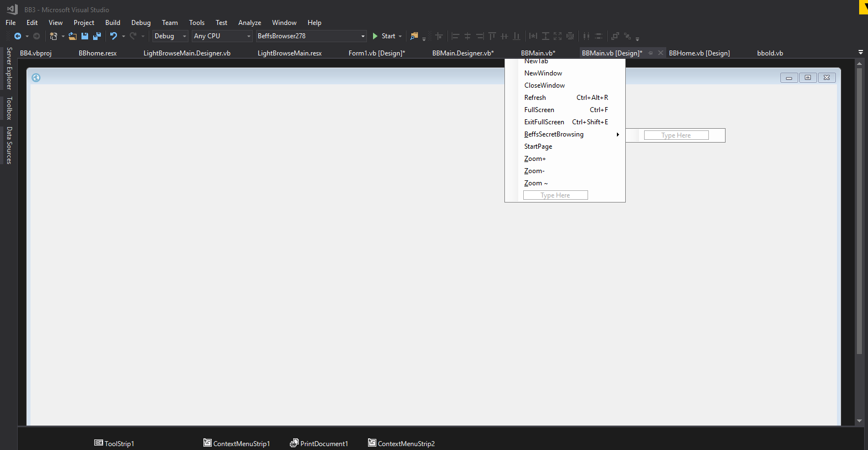
Task: Expand the BeffsSecretBrowsing submenu arrow
Action: point(618,134)
